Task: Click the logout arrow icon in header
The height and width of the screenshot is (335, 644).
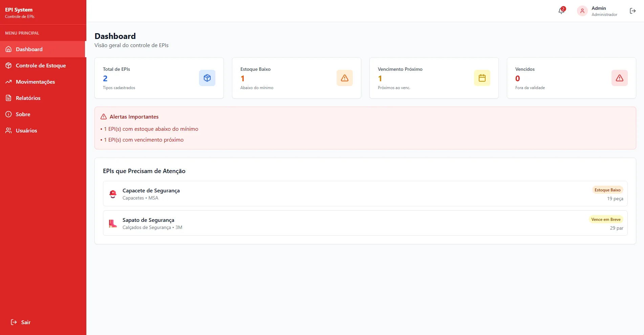Action: tap(632, 11)
